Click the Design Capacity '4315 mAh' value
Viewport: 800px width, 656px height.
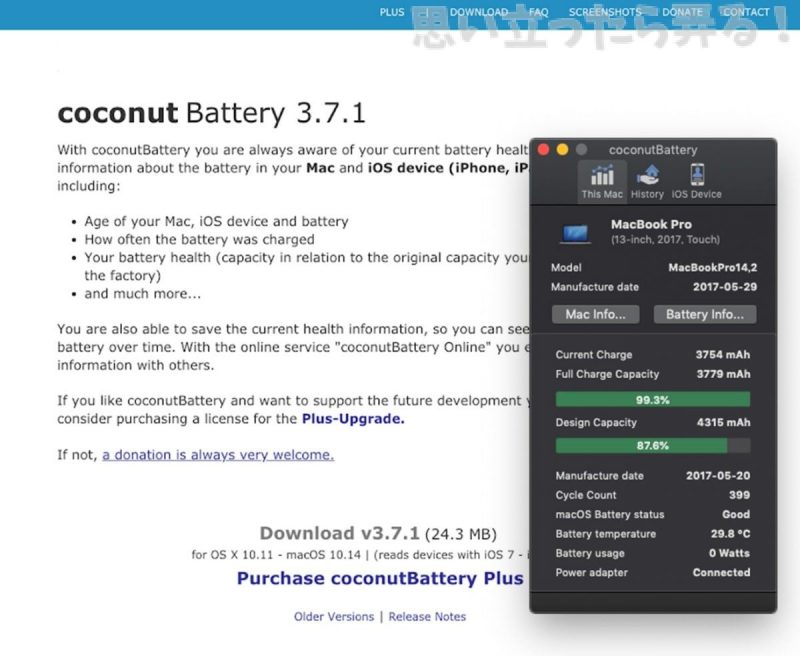pyautogui.click(x=723, y=422)
